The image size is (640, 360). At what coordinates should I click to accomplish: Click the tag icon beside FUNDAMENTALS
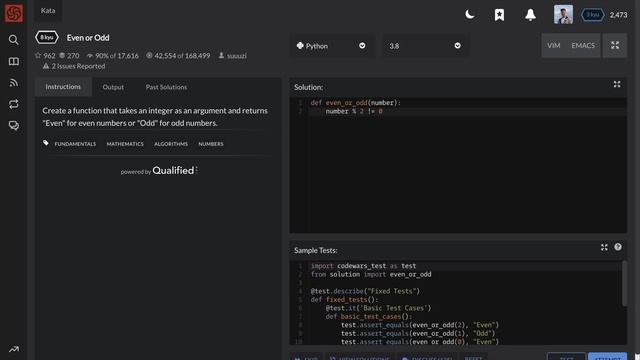(46, 143)
